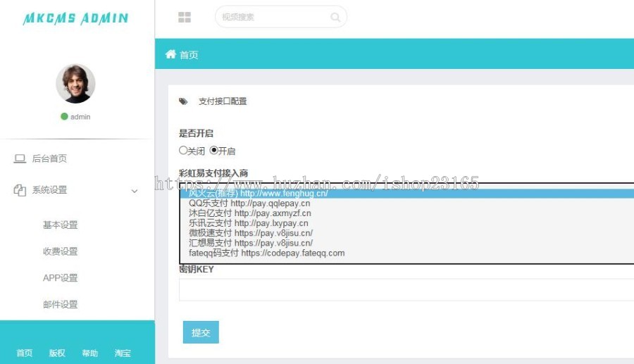
Task: Choose QQ乐支付 in provider list
Action: (x=249, y=203)
